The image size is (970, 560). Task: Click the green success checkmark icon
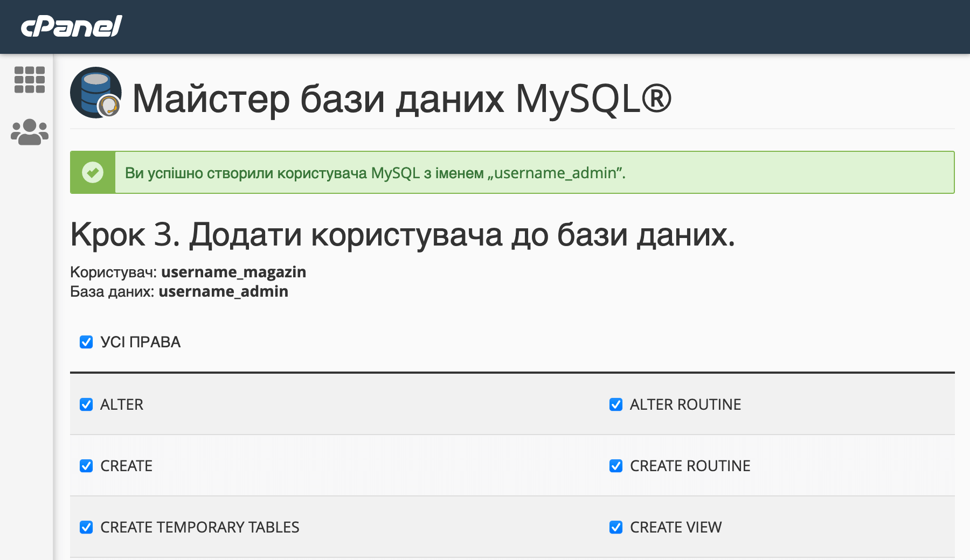93,172
